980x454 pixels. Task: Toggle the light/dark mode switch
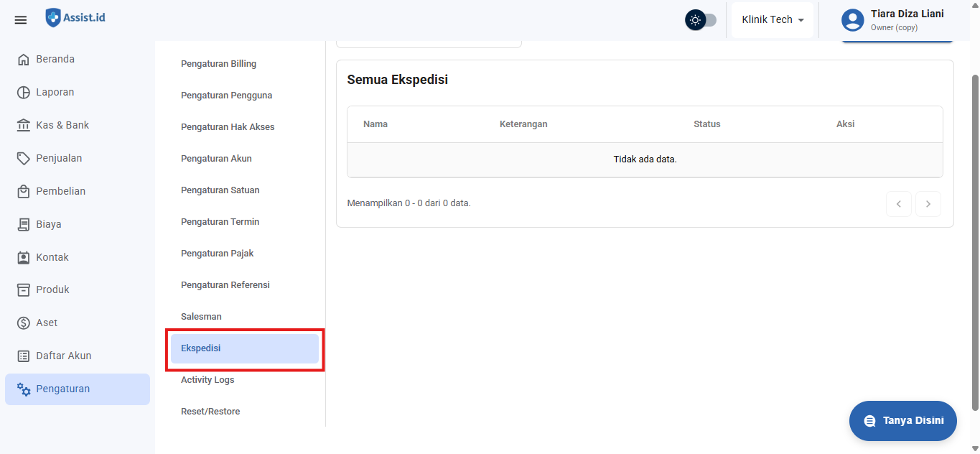pyautogui.click(x=701, y=20)
